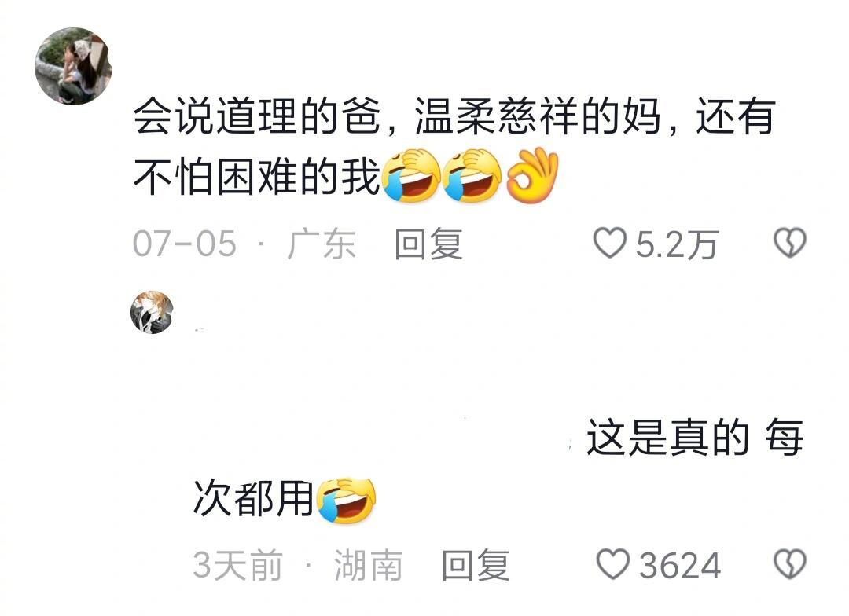Screen dimensions: 849x616
Task: Reply to the 3天前 湖南 comment
Action: point(476,565)
